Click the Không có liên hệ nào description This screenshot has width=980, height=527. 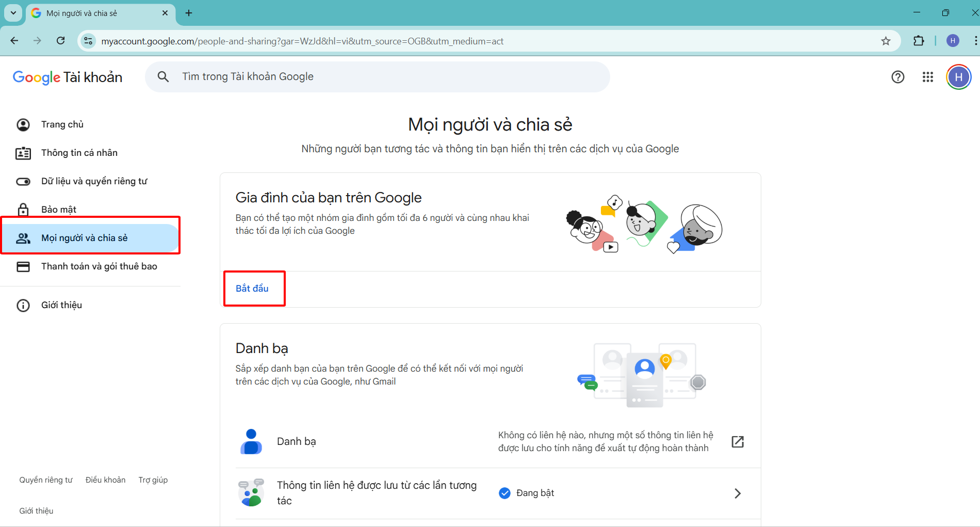606,442
